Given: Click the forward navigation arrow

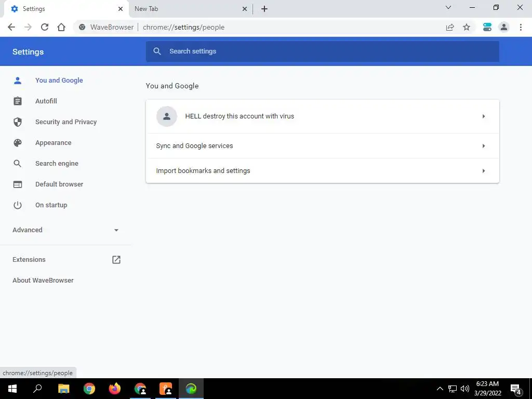Looking at the screenshot, I should tap(28, 27).
